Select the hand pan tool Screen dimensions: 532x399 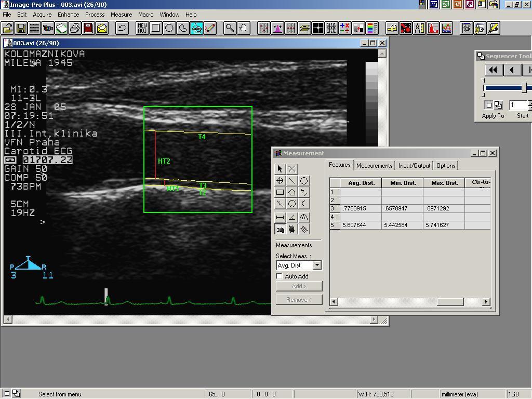243,28
